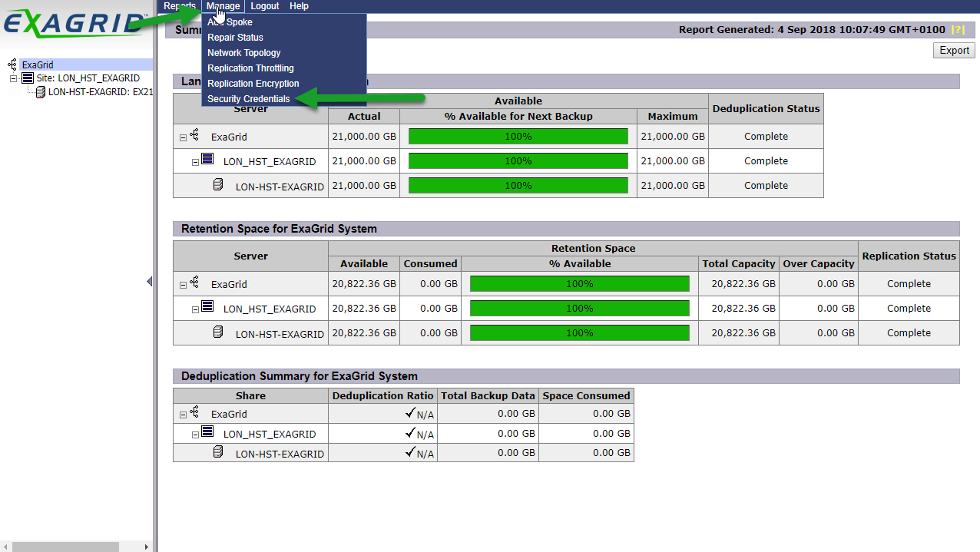Click the Maximum column header
This screenshot has height=552, width=980.
(x=673, y=117)
